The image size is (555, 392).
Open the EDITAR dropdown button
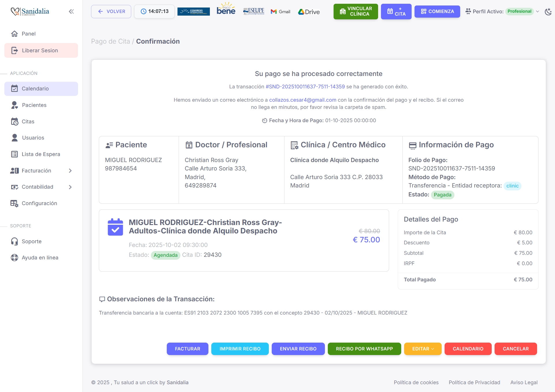(x=423, y=349)
